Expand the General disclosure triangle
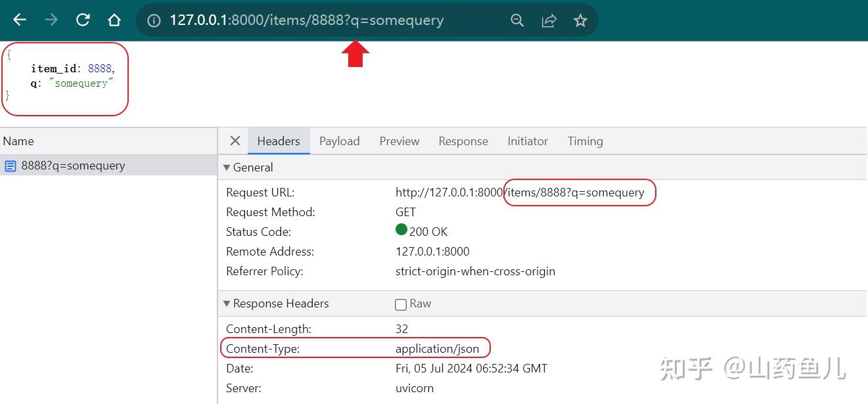Image resolution: width=868 pixels, height=404 pixels. [x=226, y=168]
